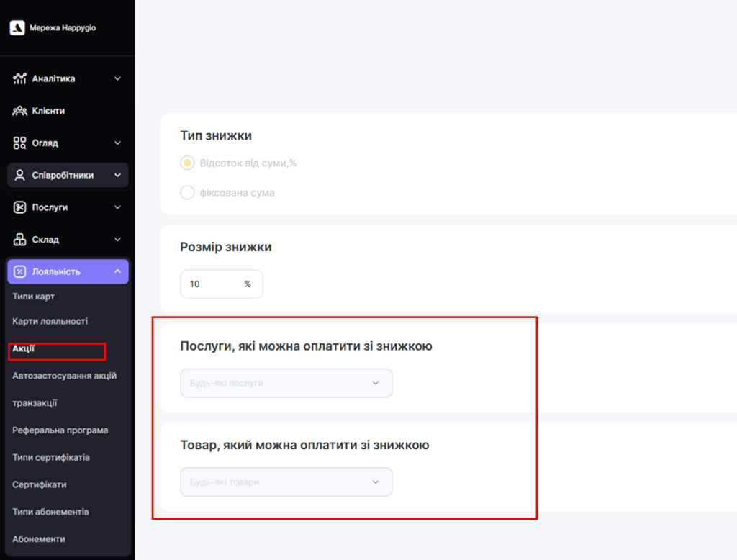
Task: Click the Склад boxes icon
Action: tap(20, 239)
